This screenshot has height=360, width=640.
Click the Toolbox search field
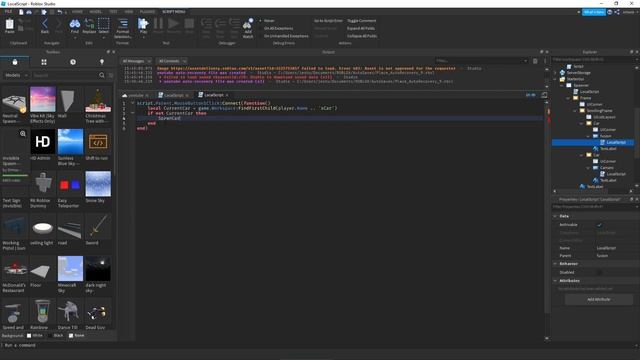65,75
